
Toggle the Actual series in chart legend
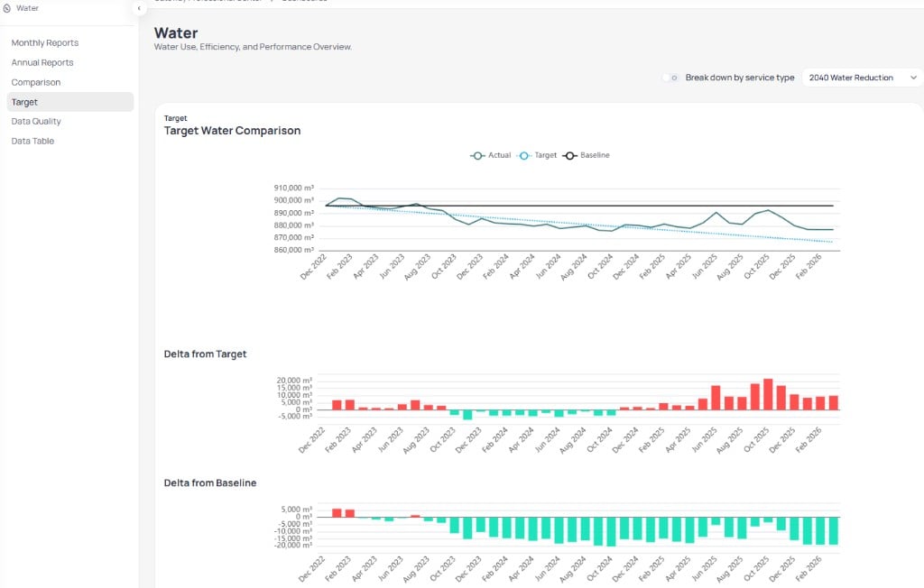(490, 155)
